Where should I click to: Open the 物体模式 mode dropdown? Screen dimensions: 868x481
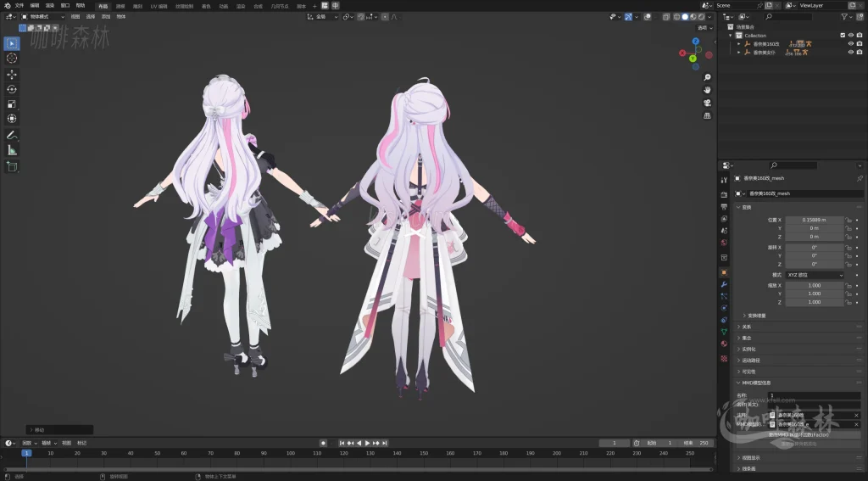coord(42,17)
